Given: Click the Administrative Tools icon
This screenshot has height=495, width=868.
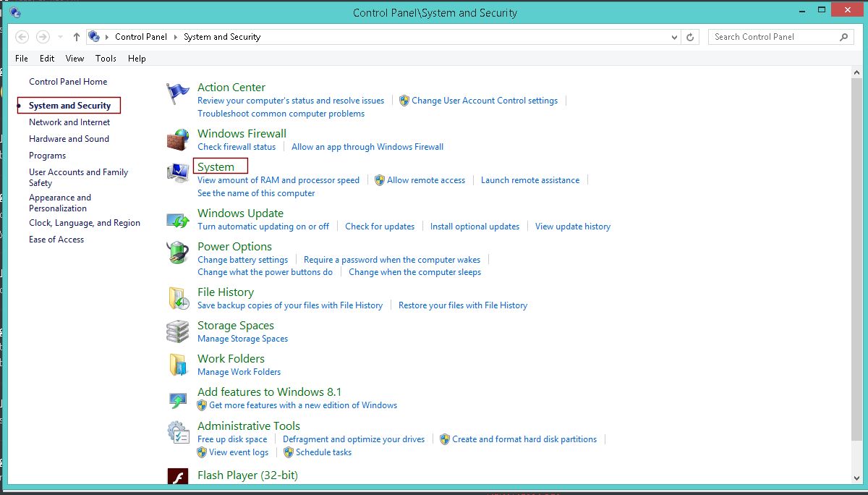Looking at the screenshot, I should pos(177,433).
